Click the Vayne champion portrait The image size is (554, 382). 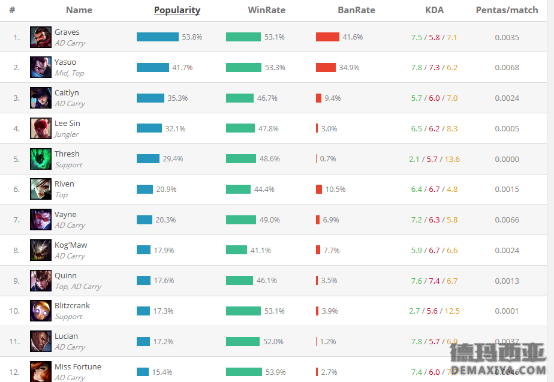point(41,219)
